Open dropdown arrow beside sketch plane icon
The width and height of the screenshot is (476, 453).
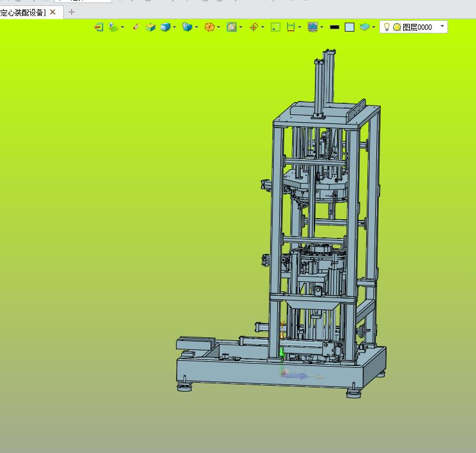click(123, 27)
